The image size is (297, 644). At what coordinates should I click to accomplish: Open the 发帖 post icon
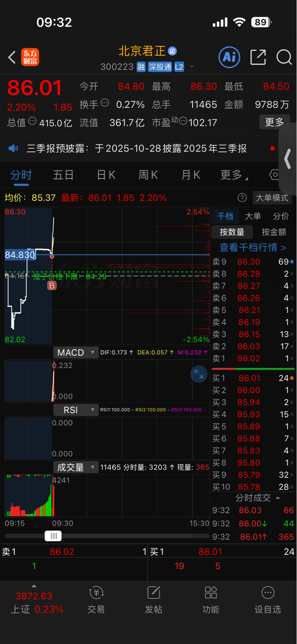click(x=153, y=600)
